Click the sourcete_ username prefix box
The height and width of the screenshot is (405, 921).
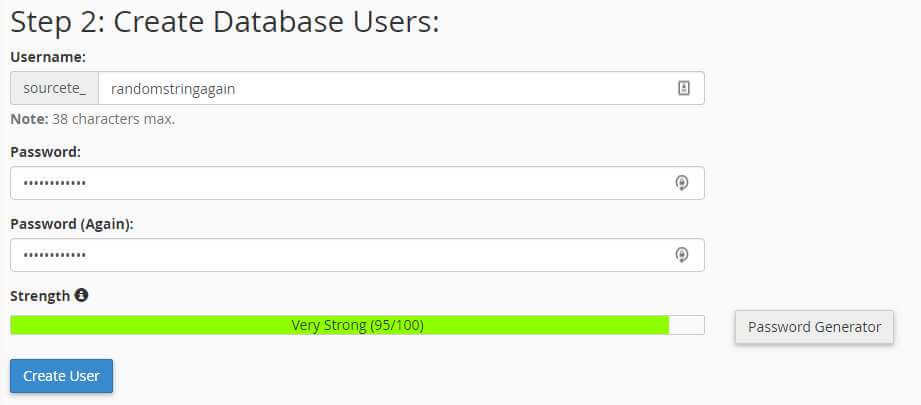click(55, 88)
